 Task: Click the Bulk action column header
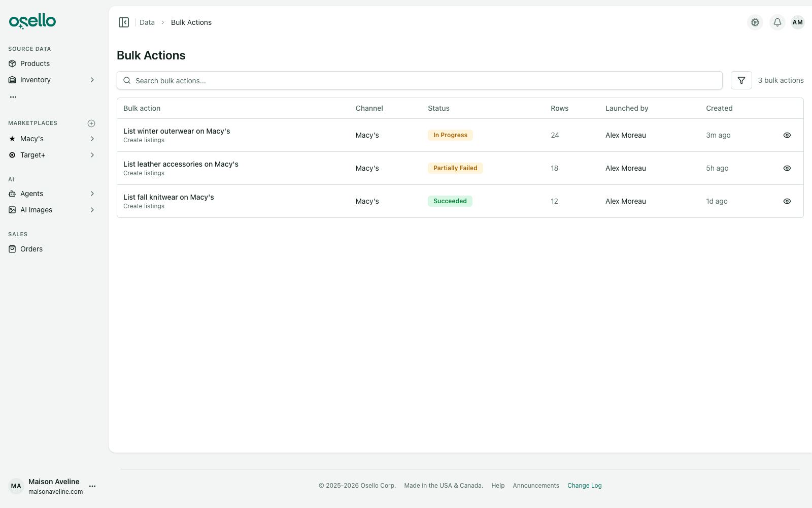[142, 108]
